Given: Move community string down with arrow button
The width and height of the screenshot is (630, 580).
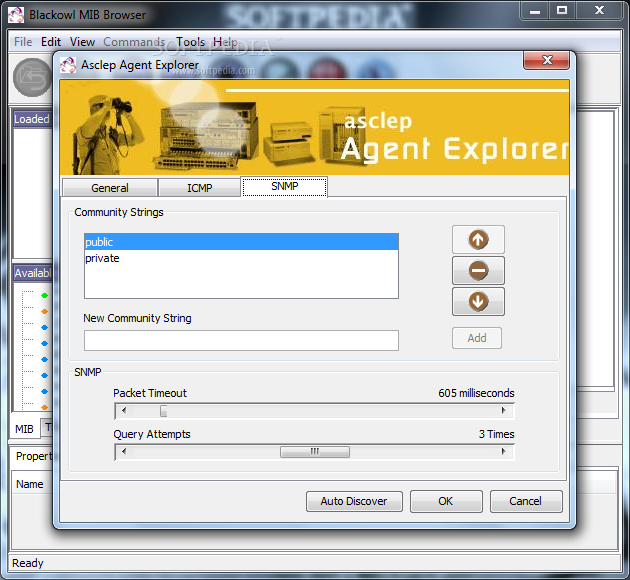Looking at the screenshot, I should [478, 301].
